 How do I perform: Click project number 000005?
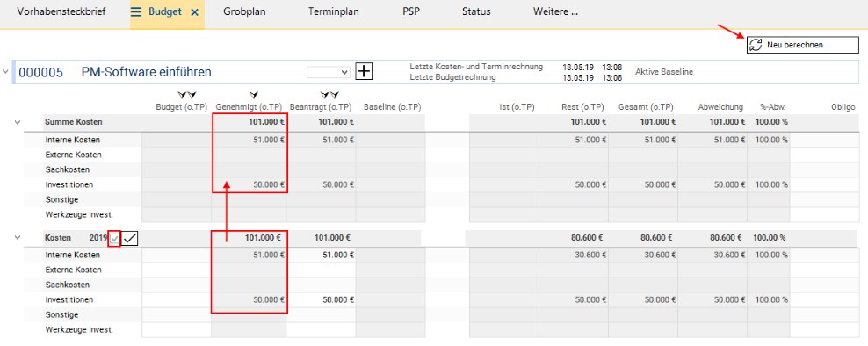coord(40,72)
